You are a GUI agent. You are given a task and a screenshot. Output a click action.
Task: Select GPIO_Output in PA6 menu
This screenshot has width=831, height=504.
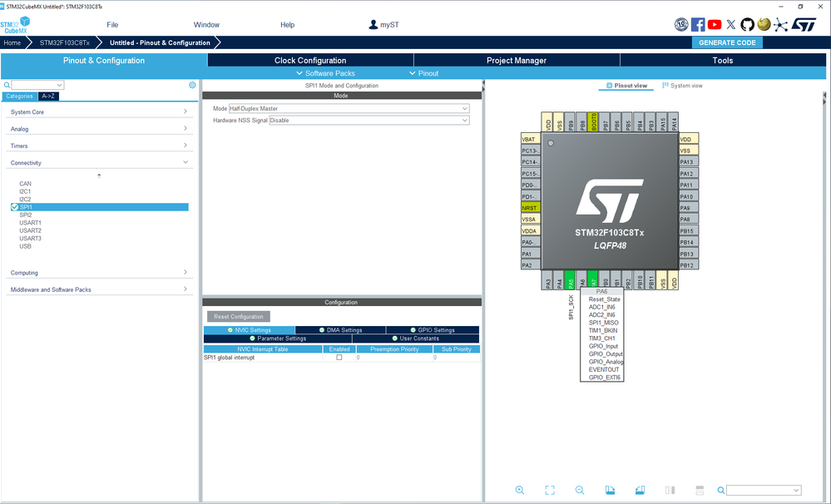click(x=606, y=353)
